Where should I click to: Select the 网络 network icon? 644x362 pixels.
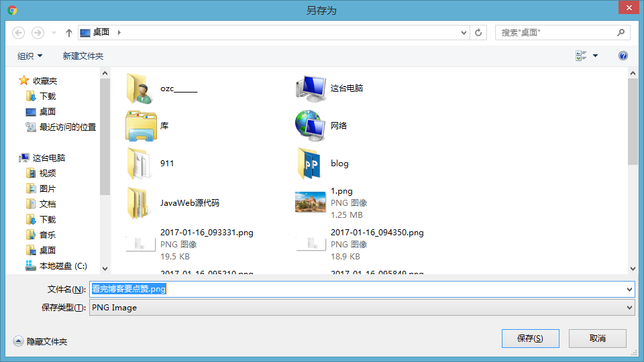point(310,125)
